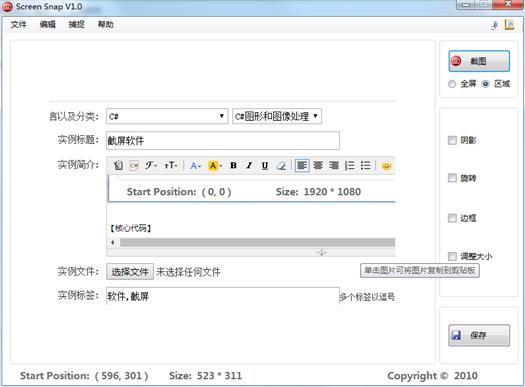The height and width of the screenshot is (387, 525).
Task: Click the captured image tooltip 单击图片可将图片复制到剪贴板
Action: (420, 270)
